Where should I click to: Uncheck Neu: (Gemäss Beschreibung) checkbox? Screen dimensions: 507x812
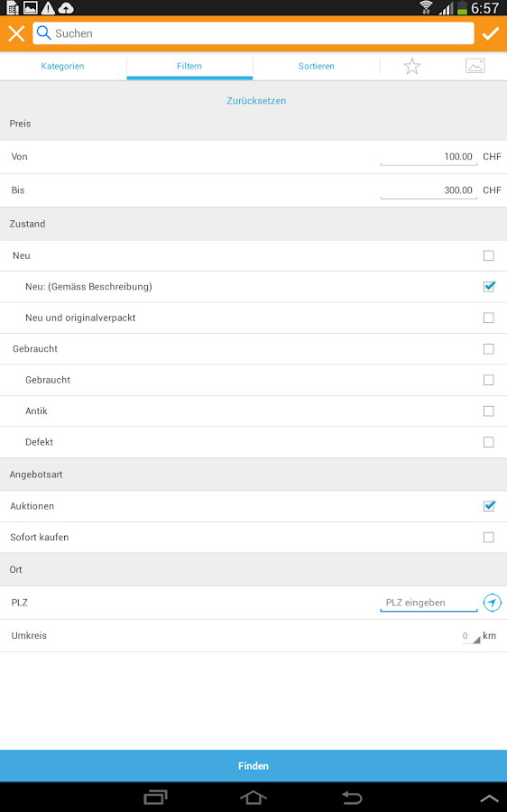tap(489, 286)
